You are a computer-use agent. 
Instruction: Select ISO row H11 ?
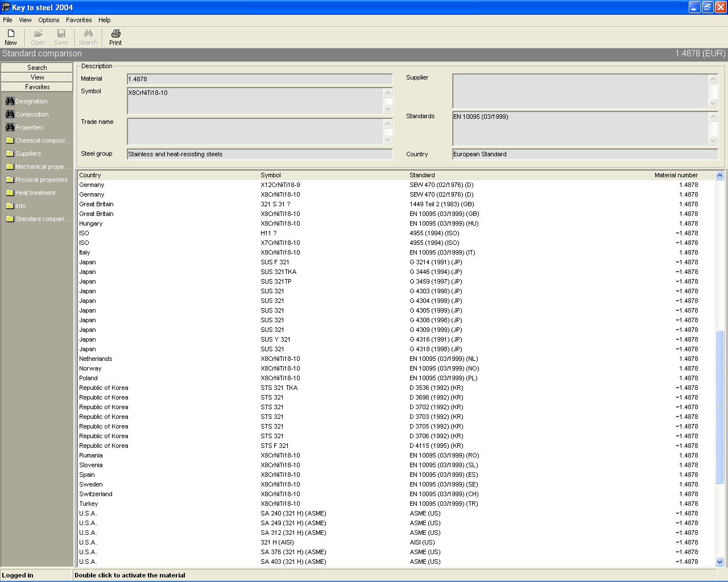tap(396, 233)
